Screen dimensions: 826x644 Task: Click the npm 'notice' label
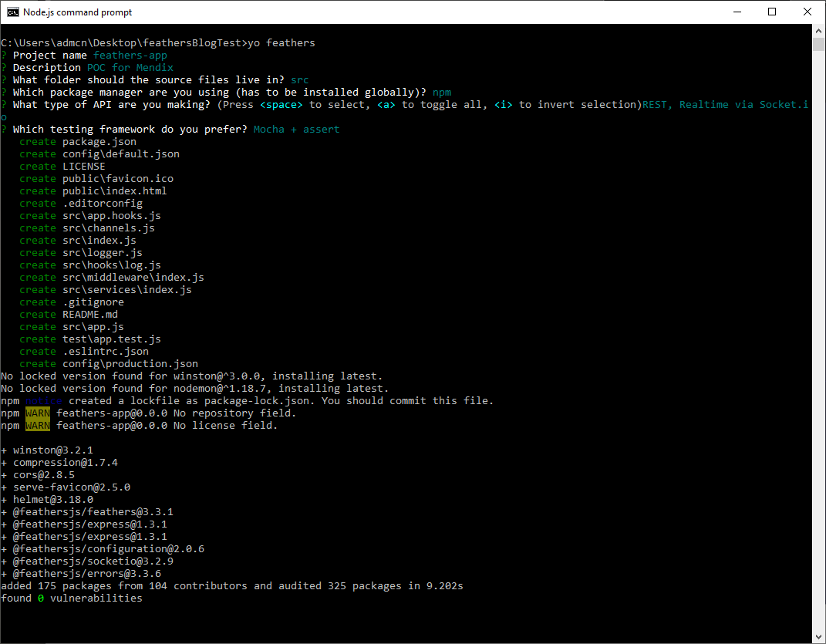44,401
